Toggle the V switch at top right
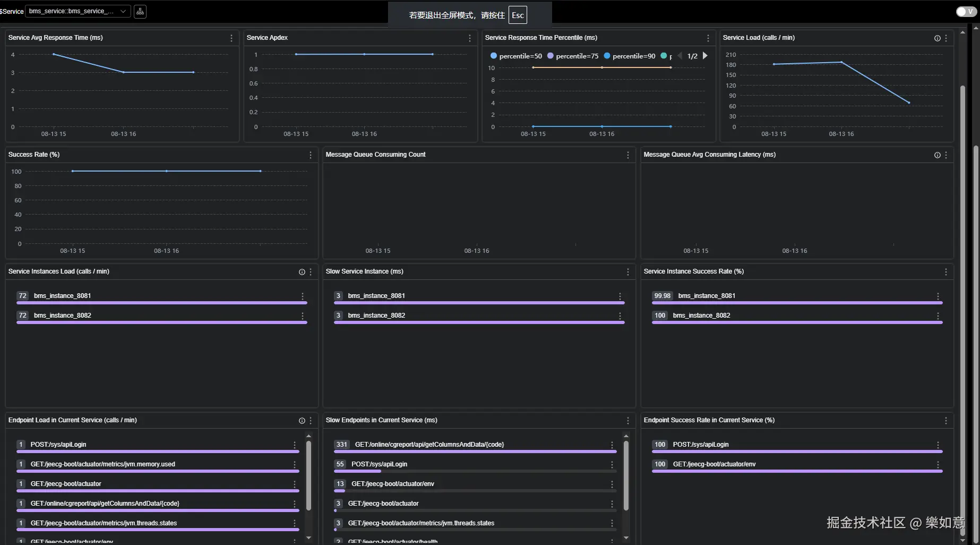Image resolution: width=980 pixels, height=545 pixels. 966,11
